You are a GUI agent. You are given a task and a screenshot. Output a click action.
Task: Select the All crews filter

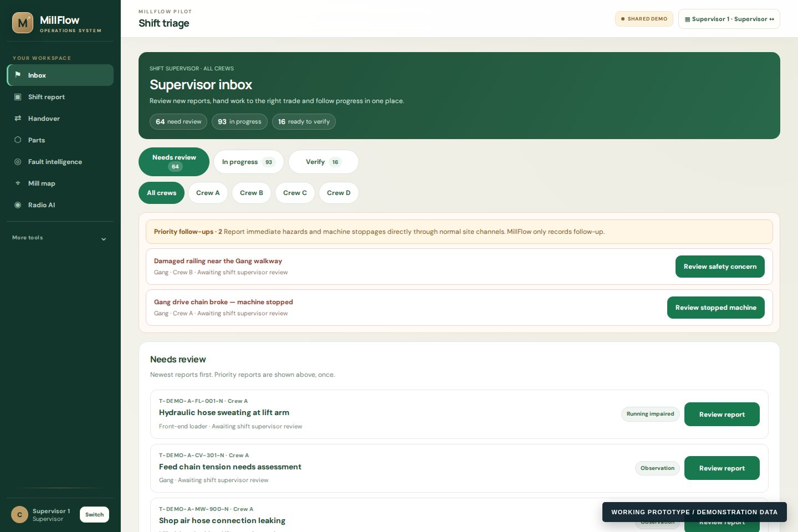(161, 193)
